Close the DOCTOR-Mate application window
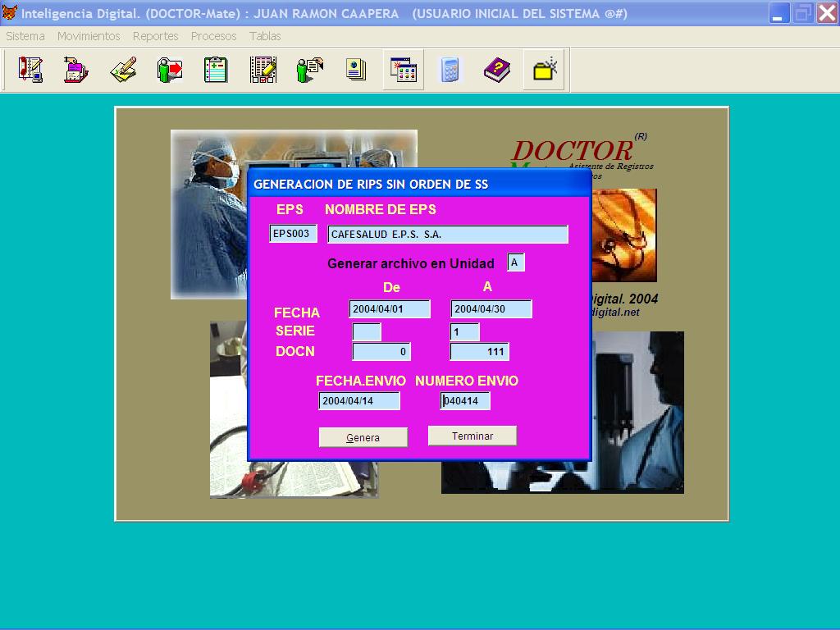The width and height of the screenshot is (840, 630). tap(827, 13)
